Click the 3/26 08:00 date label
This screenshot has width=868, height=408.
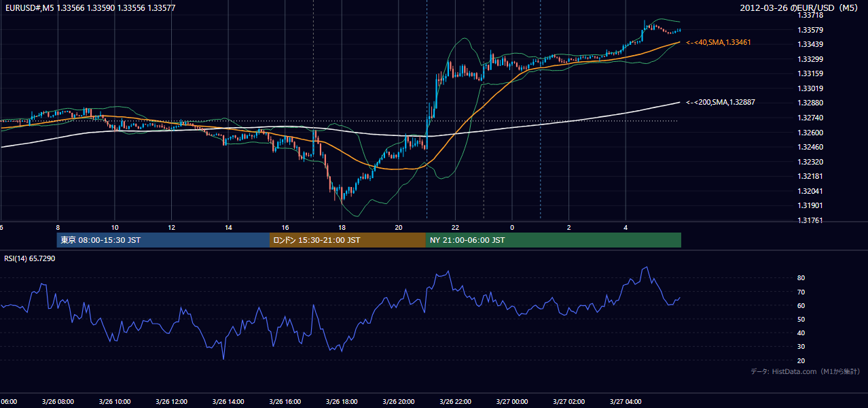[x=58, y=401]
